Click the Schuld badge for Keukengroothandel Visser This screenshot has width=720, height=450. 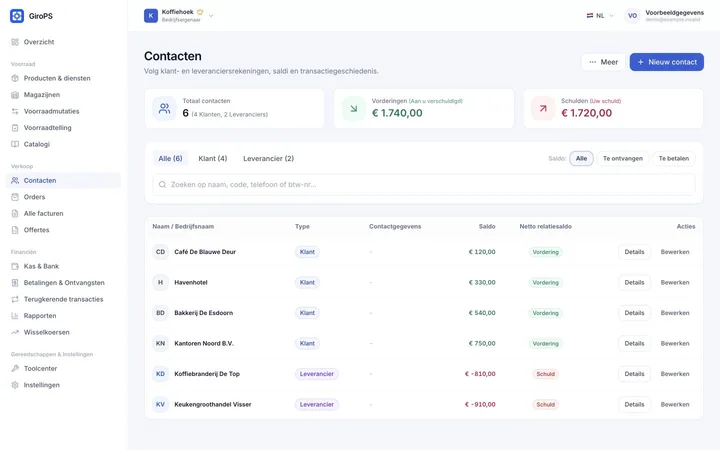546,405
